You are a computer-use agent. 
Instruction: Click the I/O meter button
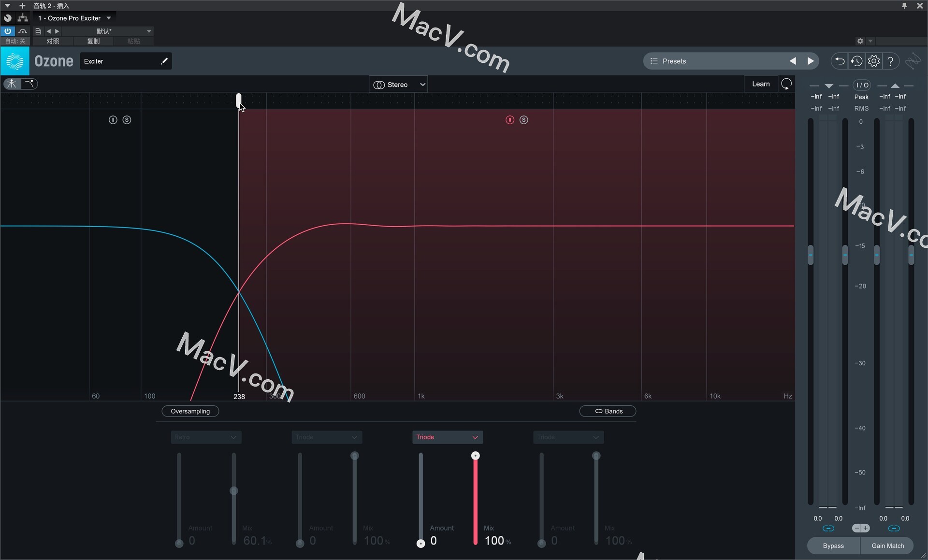[x=862, y=85]
